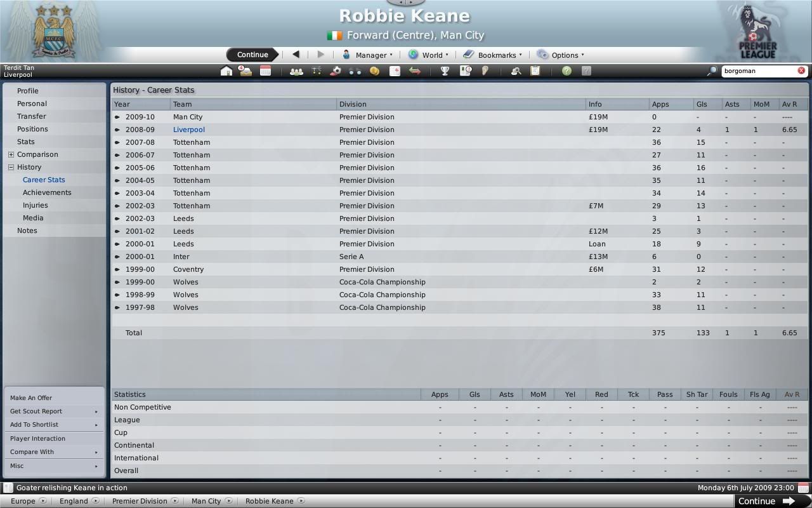The height and width of the screenshot is (508, 812).
Task: Click the football boot and ball icon
Action: [x=336, y=71]
